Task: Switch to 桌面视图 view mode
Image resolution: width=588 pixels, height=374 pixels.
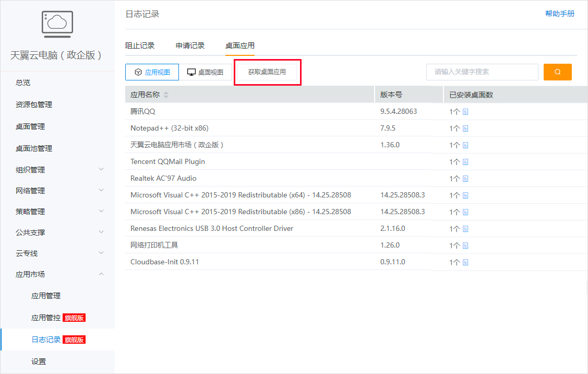Action: tap(205, 72)
